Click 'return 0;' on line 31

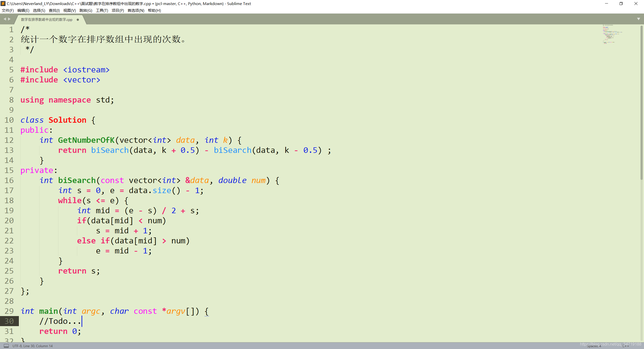[60, 331]
